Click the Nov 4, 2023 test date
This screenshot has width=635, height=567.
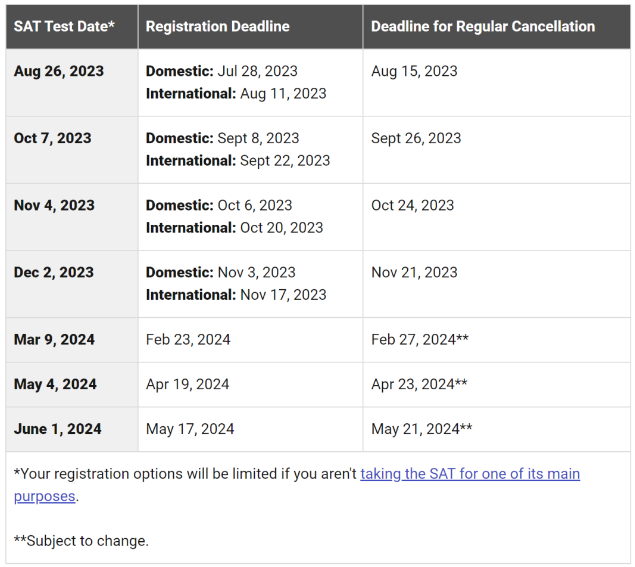54,205
